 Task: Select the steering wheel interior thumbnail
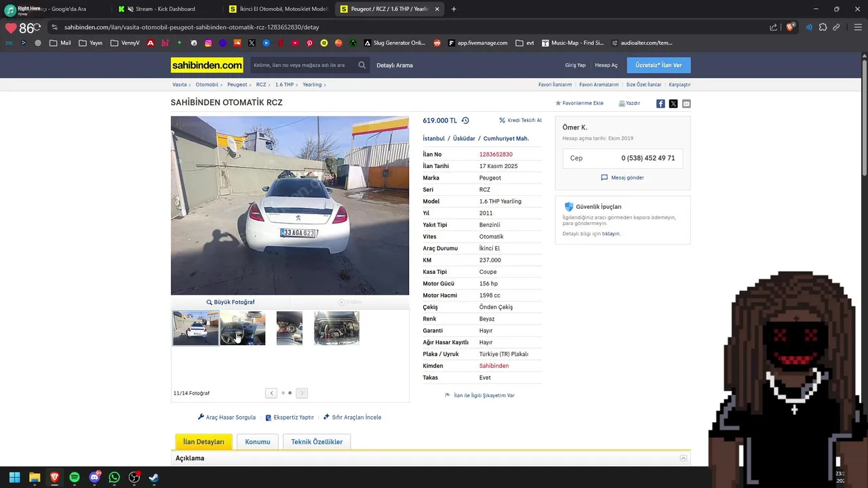[243, 328]
